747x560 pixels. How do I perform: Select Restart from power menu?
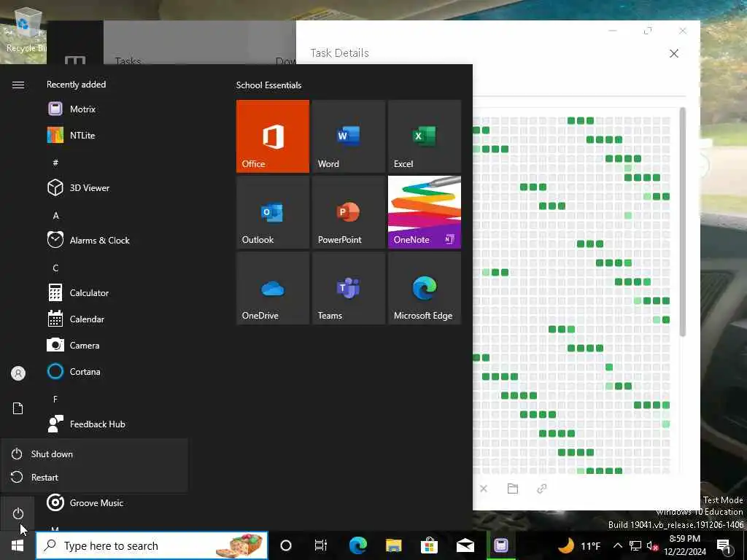(94, 477)
